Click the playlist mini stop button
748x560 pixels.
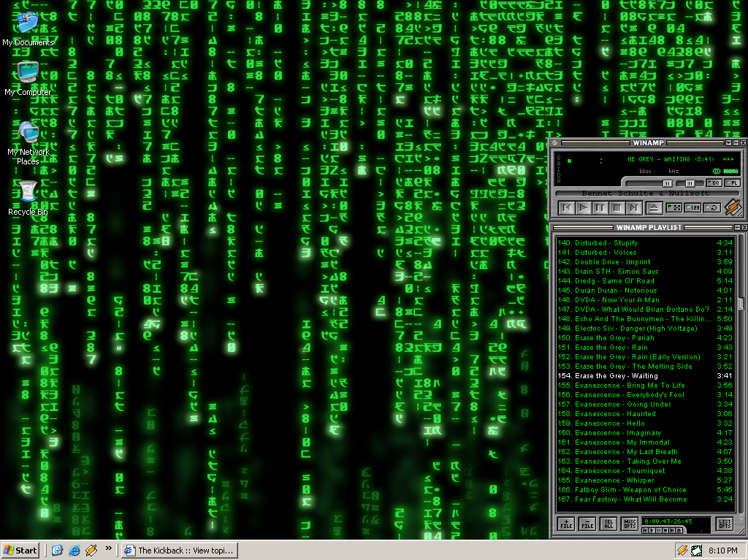tap(665, 530)
